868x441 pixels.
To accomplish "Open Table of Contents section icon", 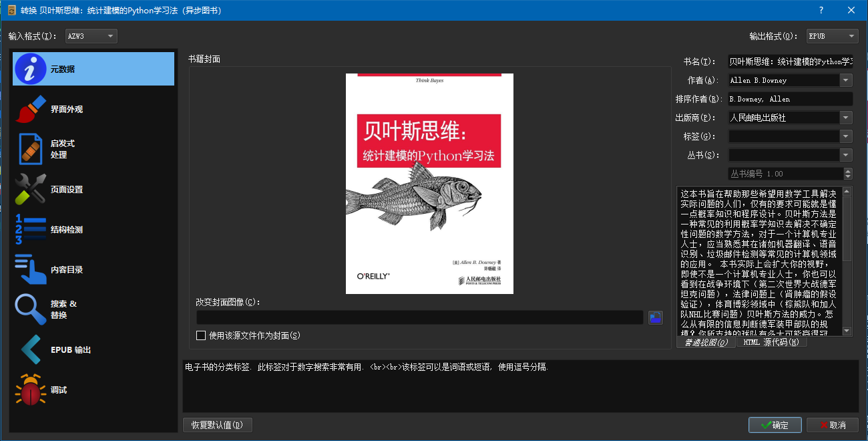I will (30, 270).
